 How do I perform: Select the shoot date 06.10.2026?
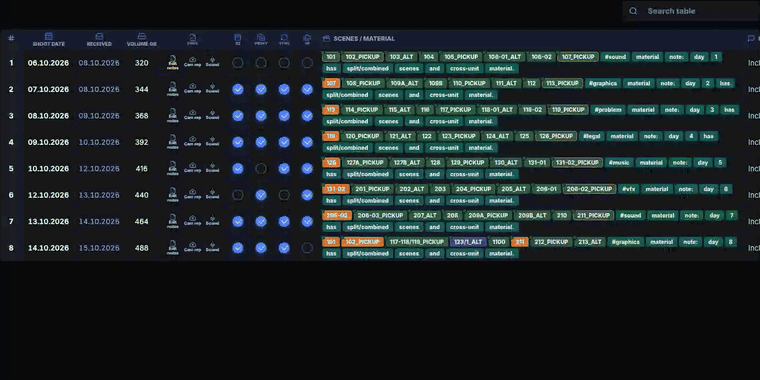(x=48, y=63)
